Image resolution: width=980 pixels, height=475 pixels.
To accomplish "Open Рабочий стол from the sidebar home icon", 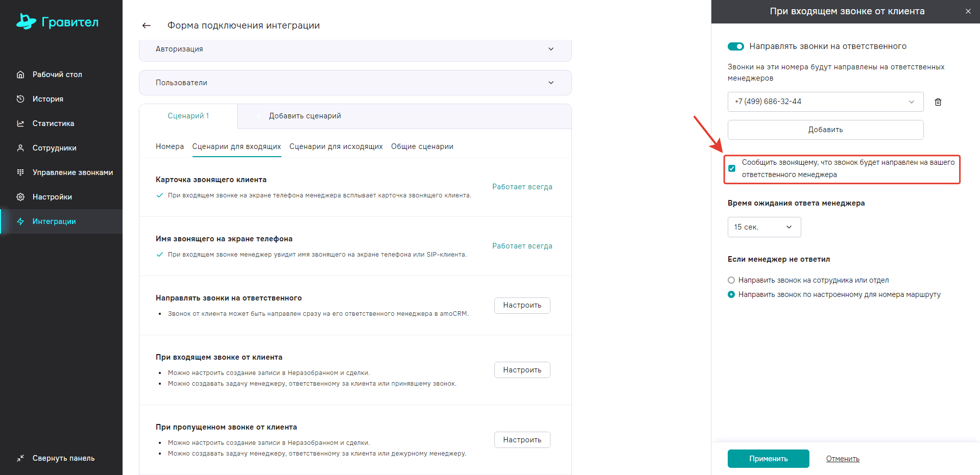I will pyautogui.click(x=57, y=74).
